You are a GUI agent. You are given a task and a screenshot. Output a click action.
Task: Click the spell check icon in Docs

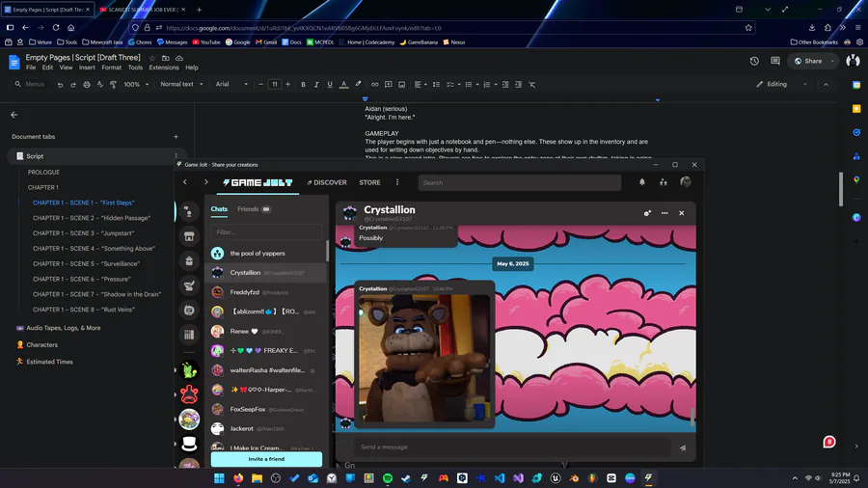[99, 85]
